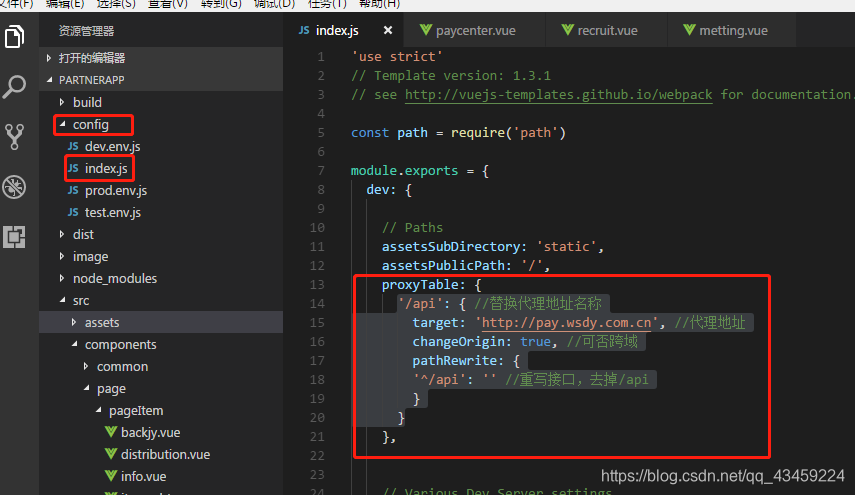Collapse the components folder
Image resolution: width=855 pixels, height=495 pixels.
click(x=161, y=345)
